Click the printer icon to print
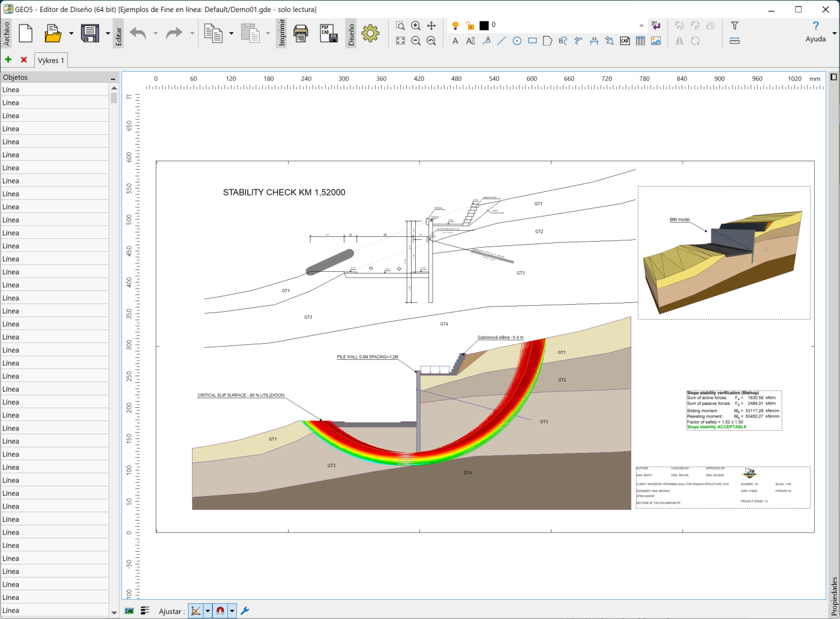This screenshot has height=619, width=840. click(x=301, y=34)
